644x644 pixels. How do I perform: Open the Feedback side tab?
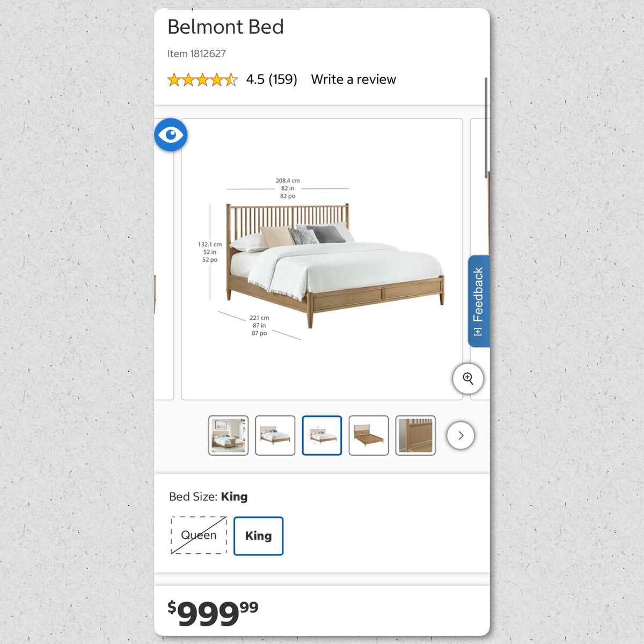coord(478,295)
